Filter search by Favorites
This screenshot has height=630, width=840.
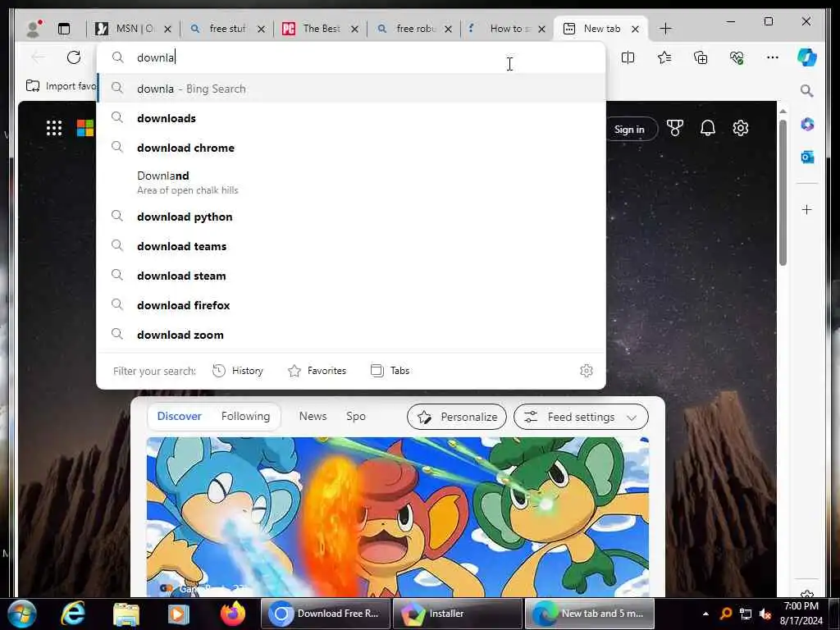pos(317,371)
